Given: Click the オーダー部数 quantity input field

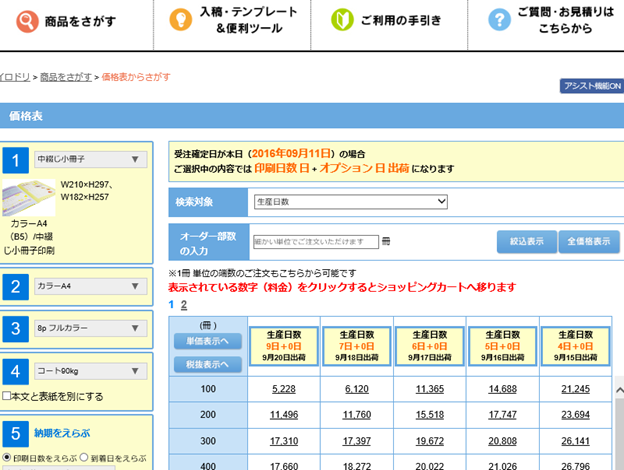Looking at the screenshot, I should coord(316,241).
